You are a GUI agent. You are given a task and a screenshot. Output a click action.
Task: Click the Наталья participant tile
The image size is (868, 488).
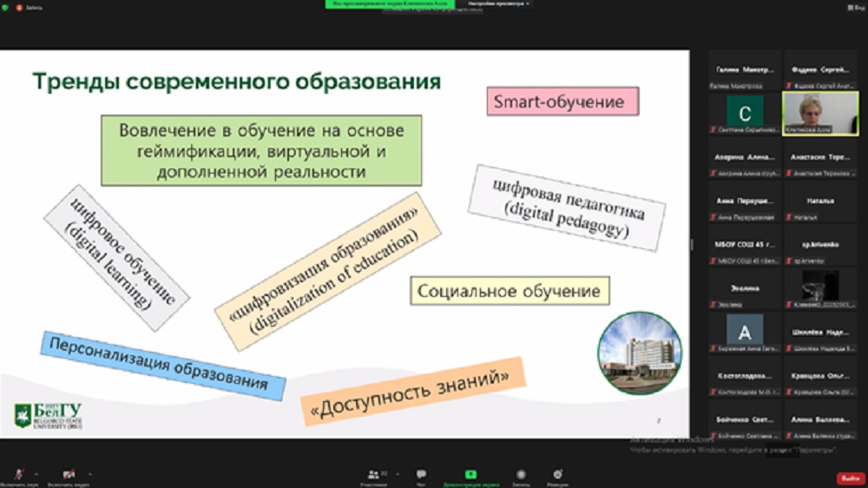820,206
